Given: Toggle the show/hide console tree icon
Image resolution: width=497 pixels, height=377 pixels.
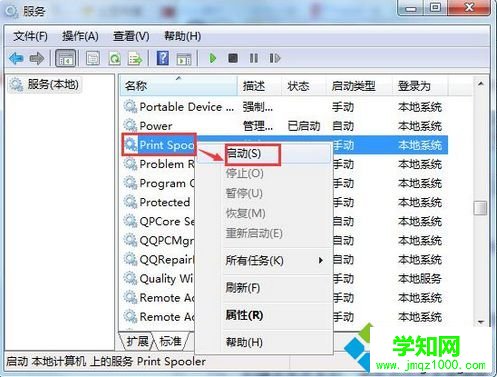Looking at the screenshot, I should (x=65, y=59).
